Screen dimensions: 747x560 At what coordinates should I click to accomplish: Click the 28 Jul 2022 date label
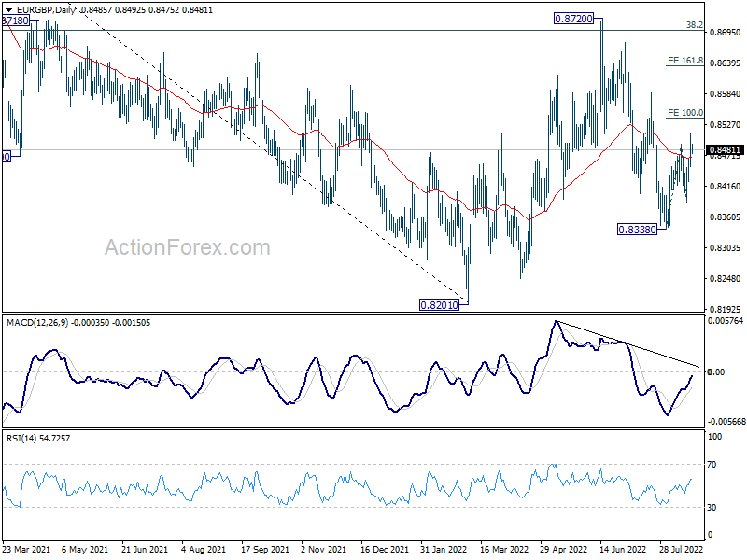[x=682, y=549]
